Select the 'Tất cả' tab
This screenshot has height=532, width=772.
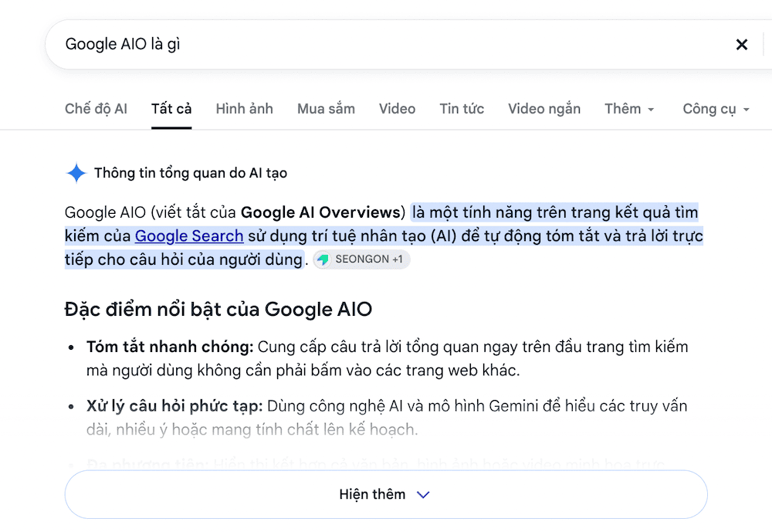tap(171, 108)
